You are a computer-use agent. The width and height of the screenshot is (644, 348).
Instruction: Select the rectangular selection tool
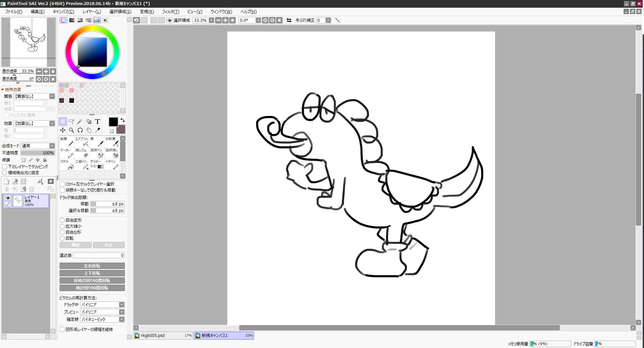[63, 121]
